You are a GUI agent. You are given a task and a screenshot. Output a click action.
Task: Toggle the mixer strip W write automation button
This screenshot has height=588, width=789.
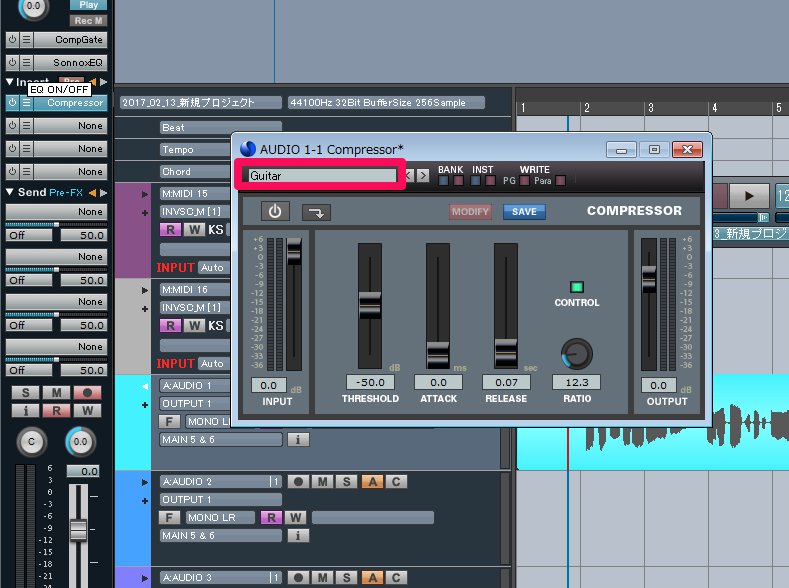point(88,410)
